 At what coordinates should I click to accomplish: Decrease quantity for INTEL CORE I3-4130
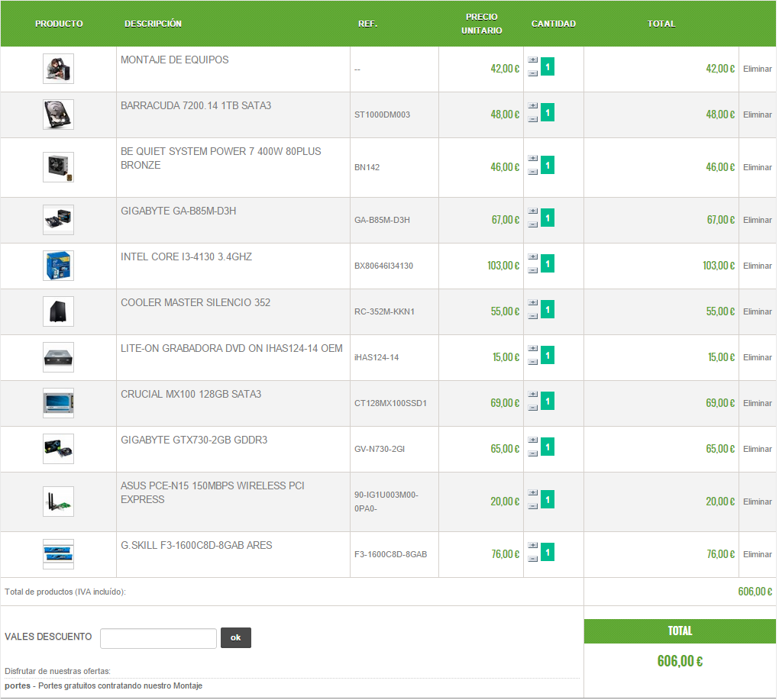(x=532, y=270)
